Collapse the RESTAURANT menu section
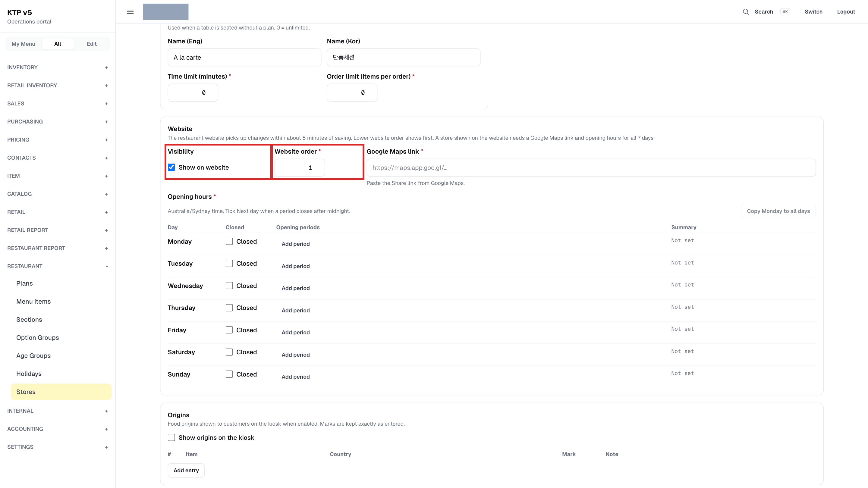This screenshot has width=868, height=488. (x=58, y=266)
